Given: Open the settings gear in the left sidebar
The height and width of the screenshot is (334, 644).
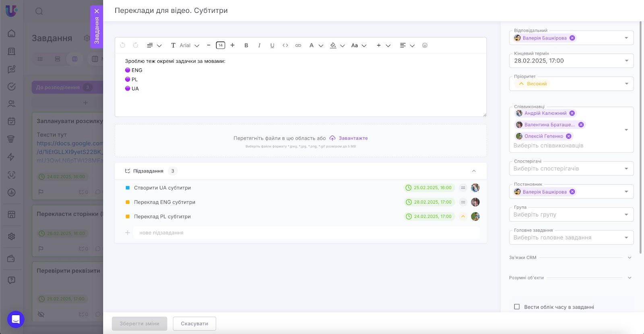Looking at the screenshot, I should [12, 237].
